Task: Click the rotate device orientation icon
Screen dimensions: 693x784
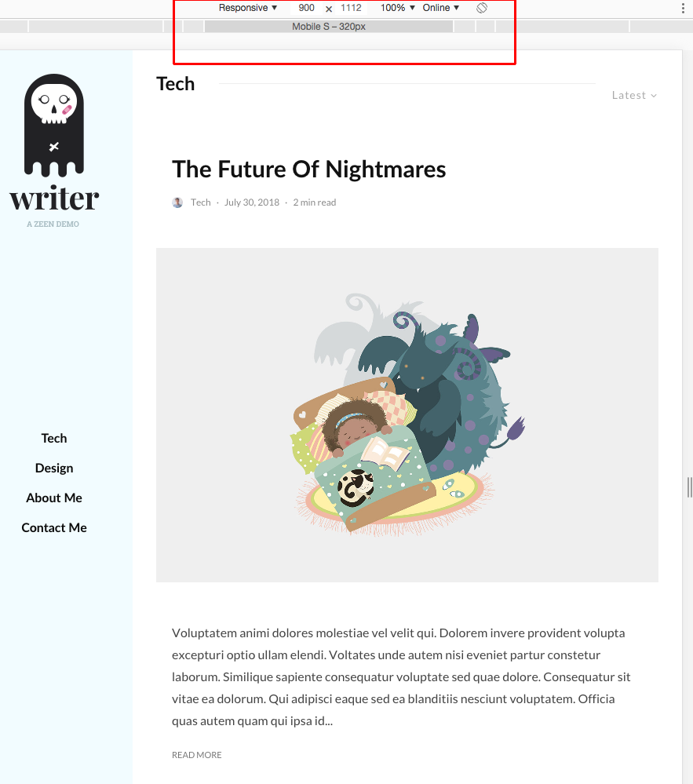Action: [x=482, y=8]
